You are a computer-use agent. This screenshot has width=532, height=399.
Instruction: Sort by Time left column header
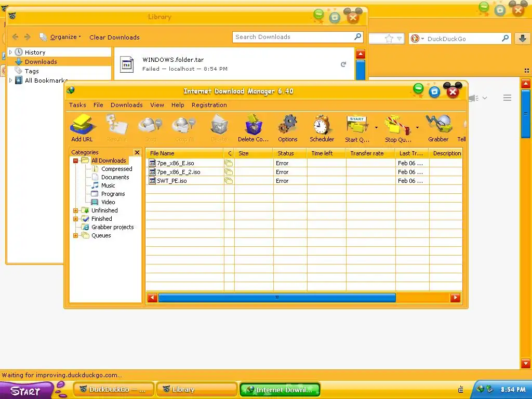326,153
